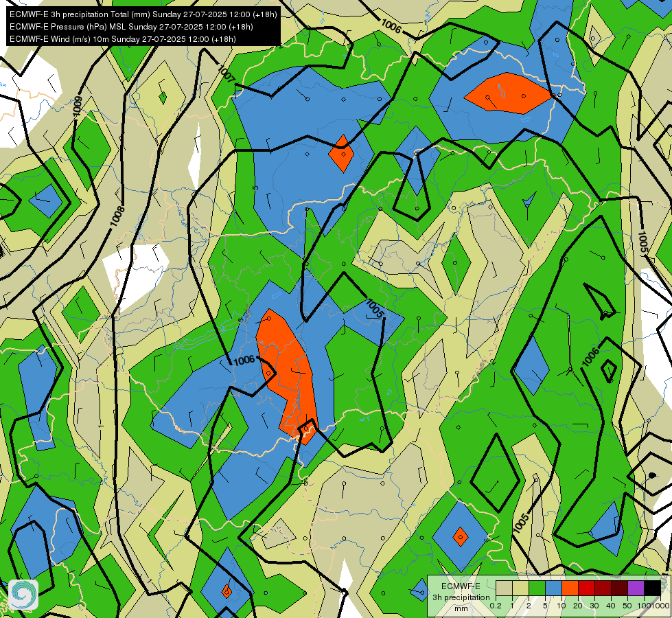Click the maroon 40–50 mm legend swatch
Screen dimensions: 672x618
pos(619,588)
